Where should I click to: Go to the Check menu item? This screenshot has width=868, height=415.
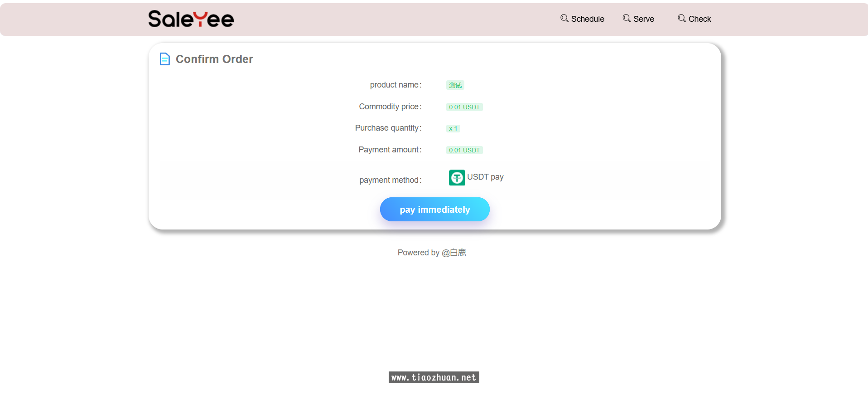click(x=699, y=19)
